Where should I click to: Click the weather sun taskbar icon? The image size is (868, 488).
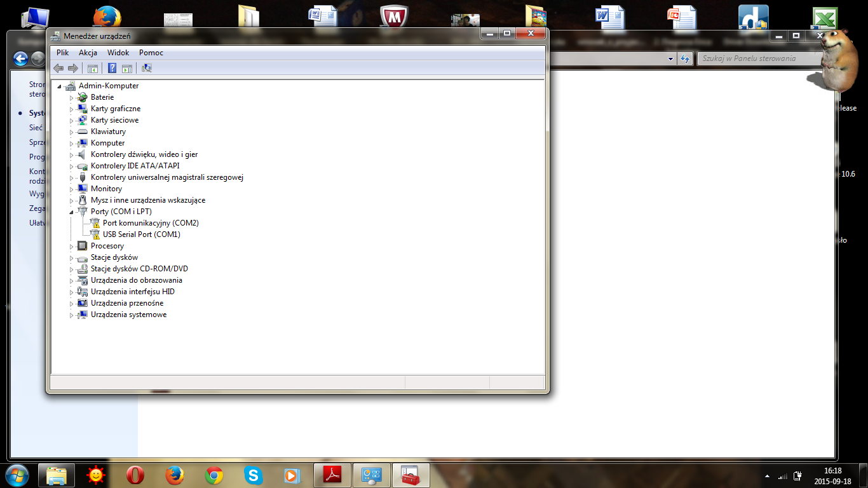[x=96, y=475]
